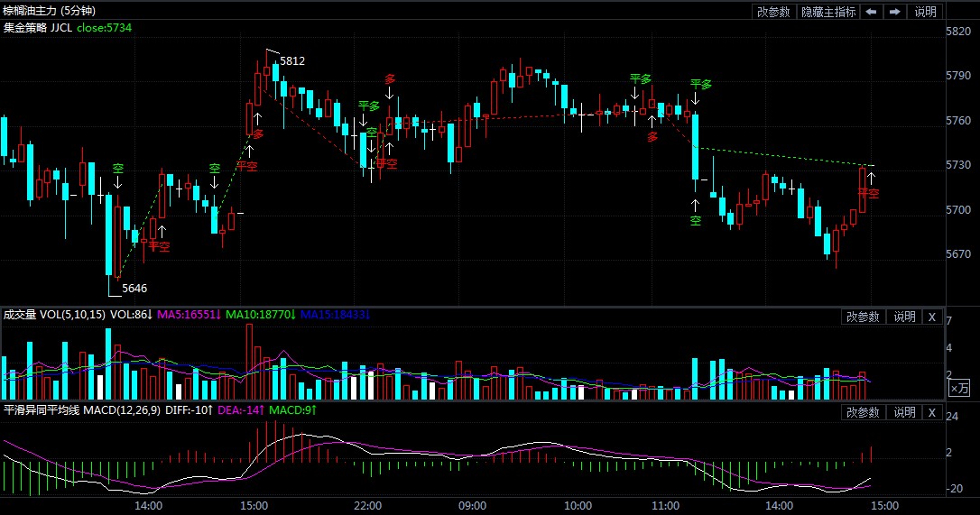Click the 09:00 time axis label
The width and height of the screenshot is (980, 515).
click(x=473, y=506)
